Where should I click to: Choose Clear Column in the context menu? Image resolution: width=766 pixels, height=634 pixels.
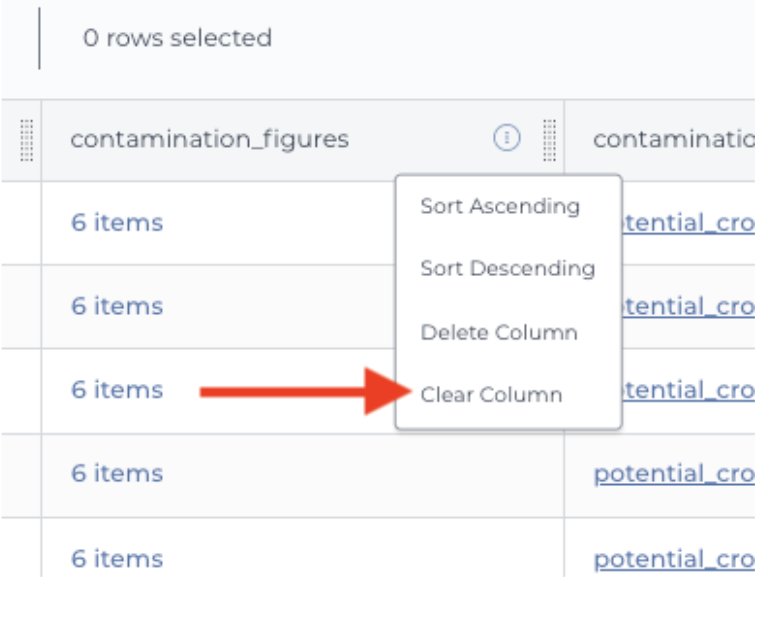(x=491, y=394)
